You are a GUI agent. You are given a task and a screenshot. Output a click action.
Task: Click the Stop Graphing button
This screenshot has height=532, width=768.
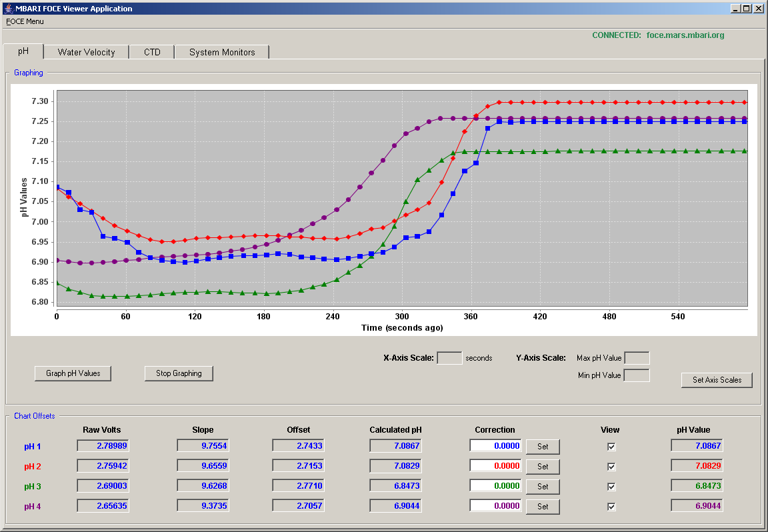pyautogui.click(x=179, y=373)
